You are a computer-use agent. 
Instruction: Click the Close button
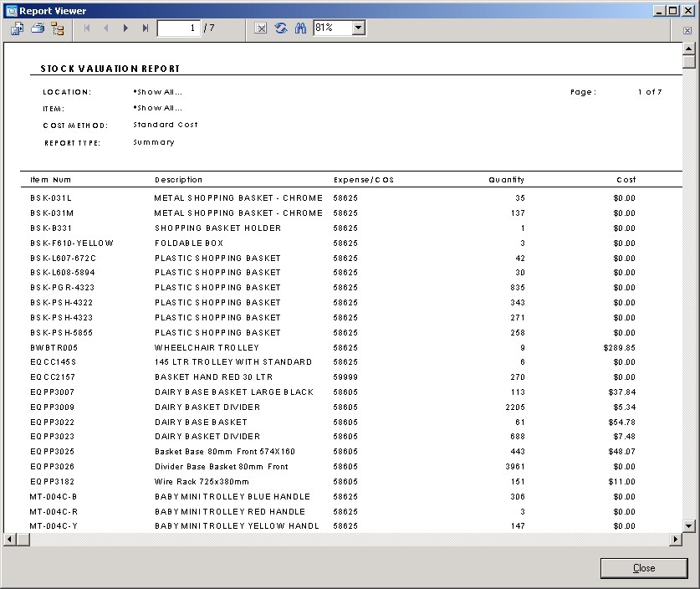point(644,568)
